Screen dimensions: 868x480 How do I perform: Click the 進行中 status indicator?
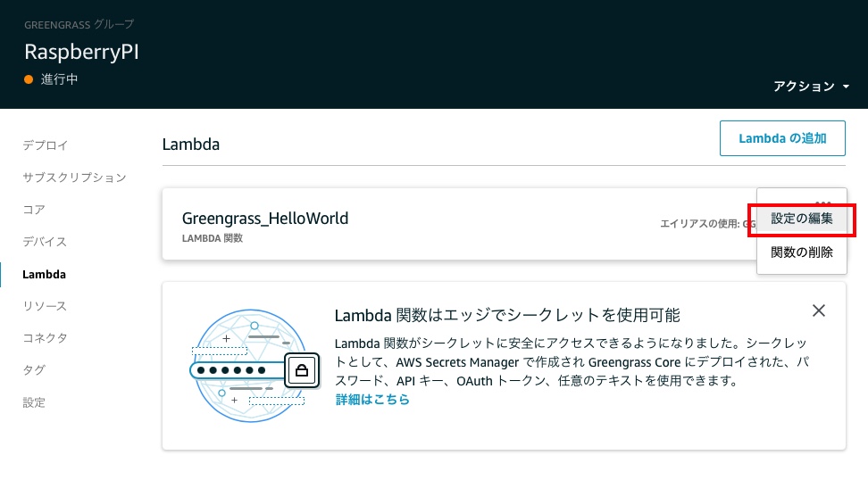tap(51, 79)
